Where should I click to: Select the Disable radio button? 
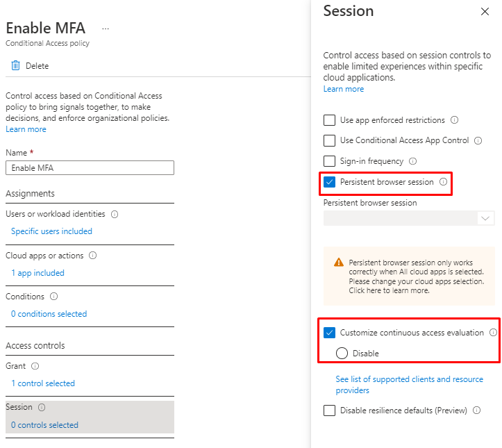342,353
